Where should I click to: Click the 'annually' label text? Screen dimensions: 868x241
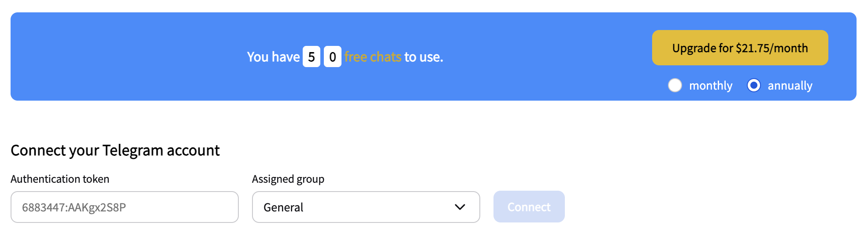(x=790, y=86)
